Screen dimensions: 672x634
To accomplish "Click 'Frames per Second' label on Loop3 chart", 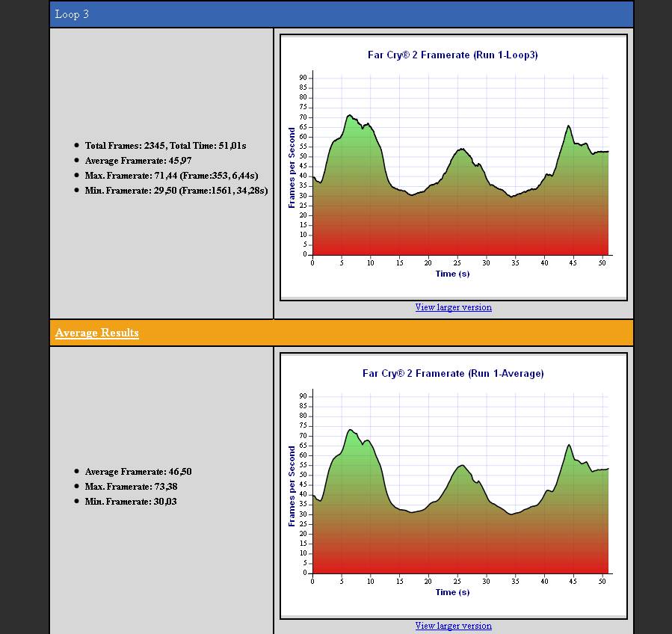I will coord(292,167).
